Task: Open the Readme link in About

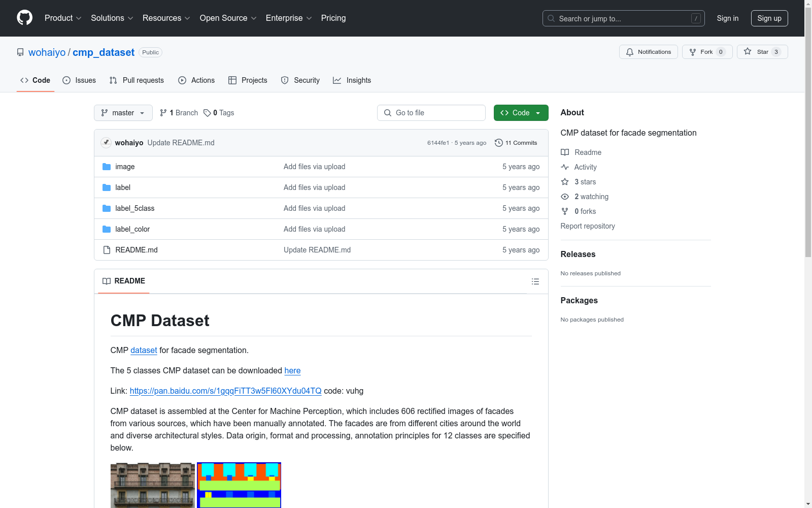Action: click(581, 152)
